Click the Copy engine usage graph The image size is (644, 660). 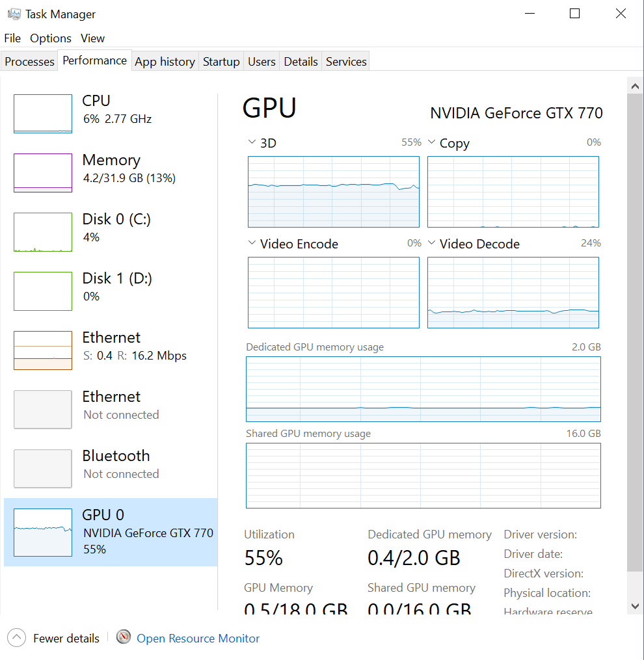click(x=513, y=192)
